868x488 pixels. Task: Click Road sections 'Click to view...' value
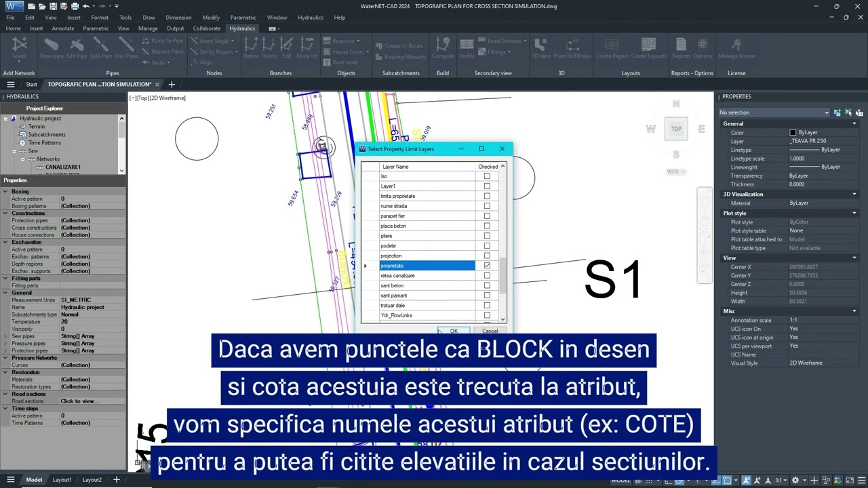point(92,401)
